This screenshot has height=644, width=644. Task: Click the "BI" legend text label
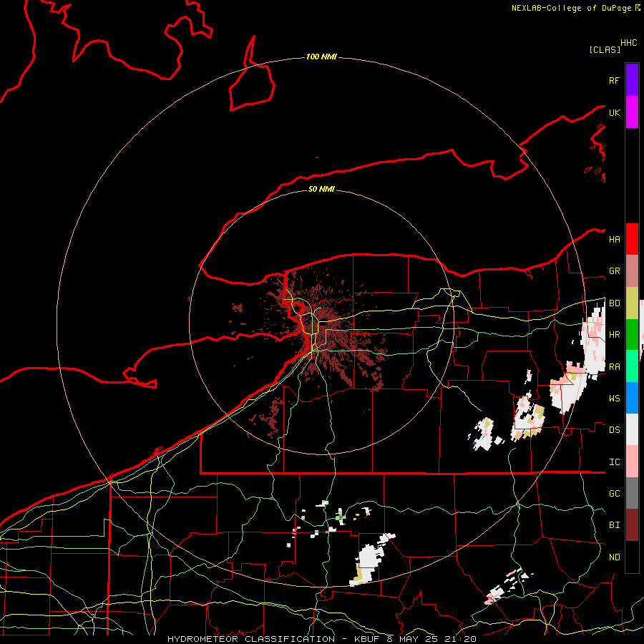(614, 525)
